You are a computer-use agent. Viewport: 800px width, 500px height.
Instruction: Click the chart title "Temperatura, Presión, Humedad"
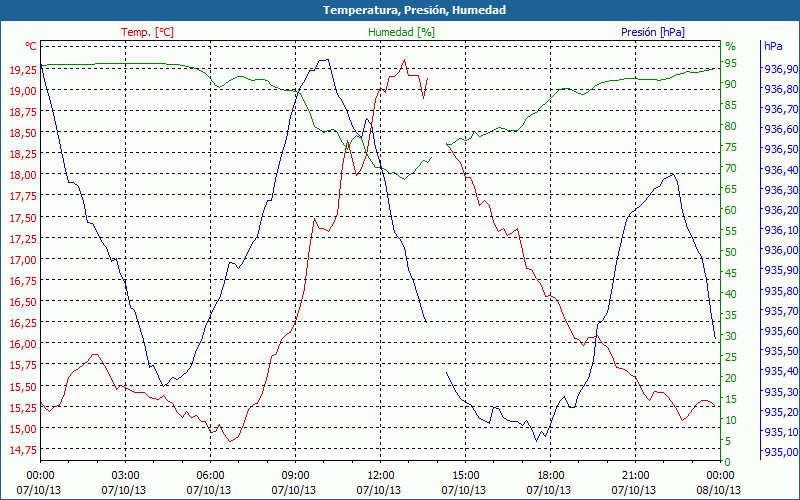414,10
